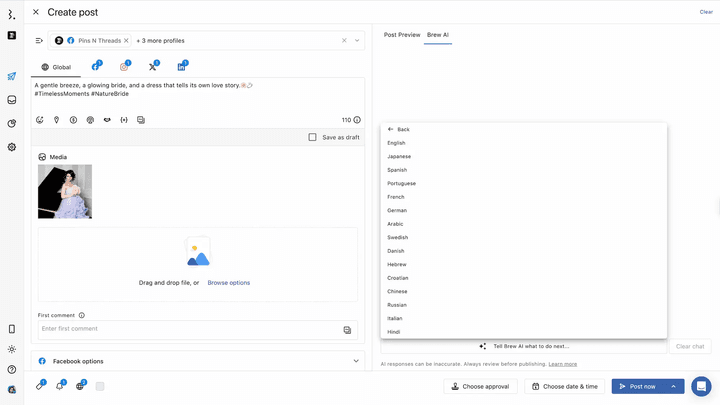
Task: Check the Save as draft checkbox
Action: [313, 137]
